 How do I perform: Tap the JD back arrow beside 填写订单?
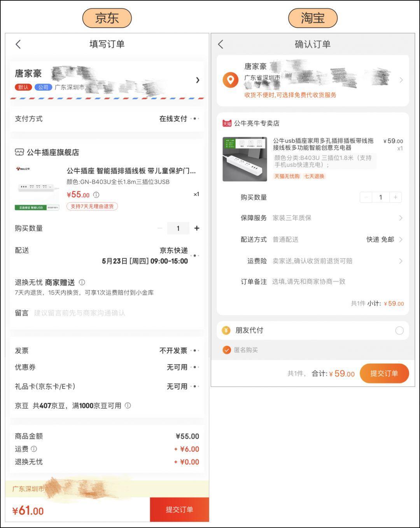point(18,44)
